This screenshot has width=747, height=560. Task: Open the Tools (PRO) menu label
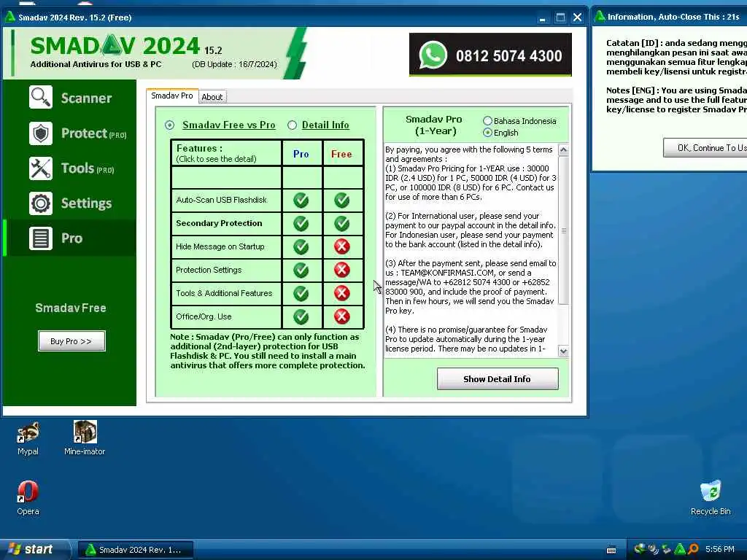point(88,168)
